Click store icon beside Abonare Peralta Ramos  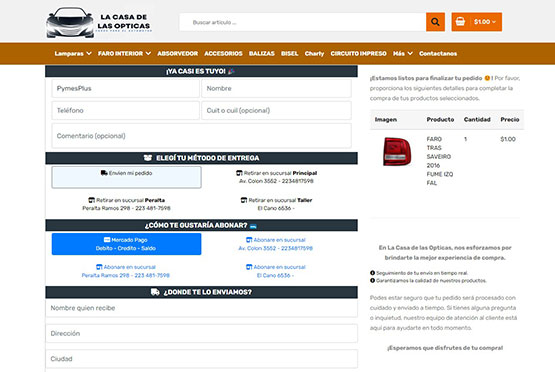tap(99, 267)
